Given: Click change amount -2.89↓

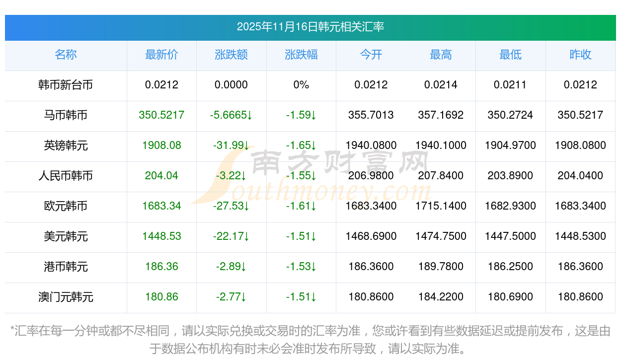Looking at the screenshot, I should [232, 267].
